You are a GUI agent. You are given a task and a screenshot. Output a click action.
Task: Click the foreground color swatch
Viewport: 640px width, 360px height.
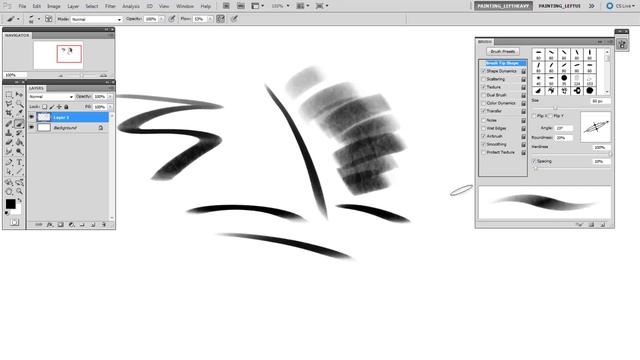tap(10, 204)
